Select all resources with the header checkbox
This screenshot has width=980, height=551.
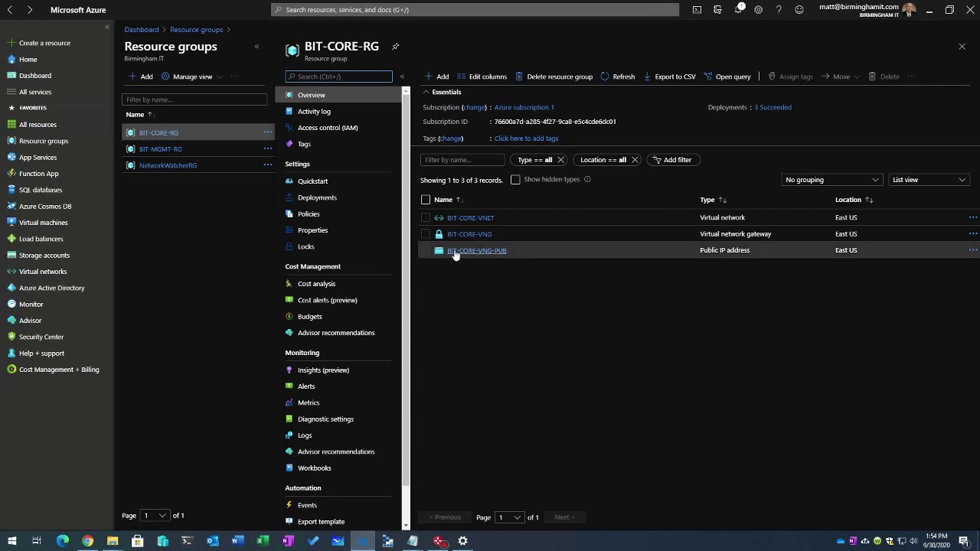point(426,200)
